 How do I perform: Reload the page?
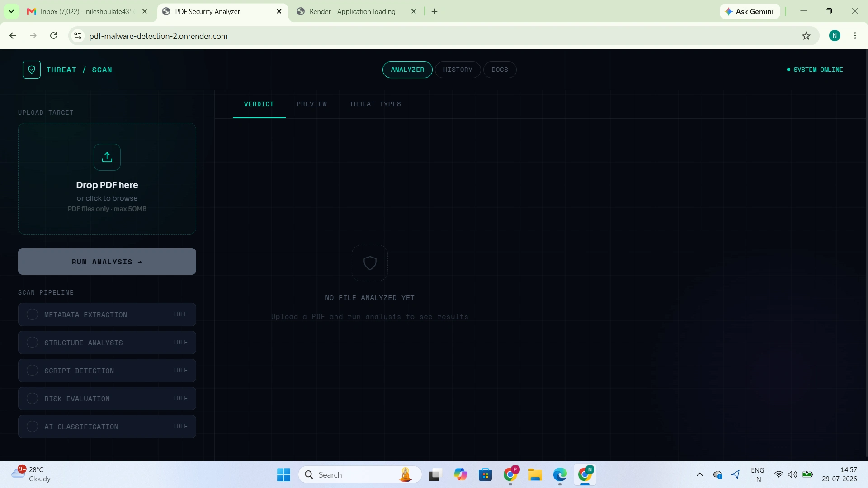point(53,36)
